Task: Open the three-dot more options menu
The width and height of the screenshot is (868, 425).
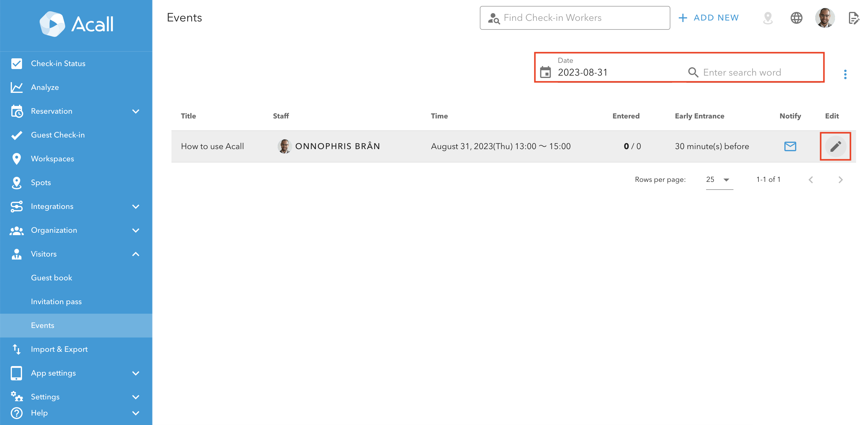Action: coord(845,74)
